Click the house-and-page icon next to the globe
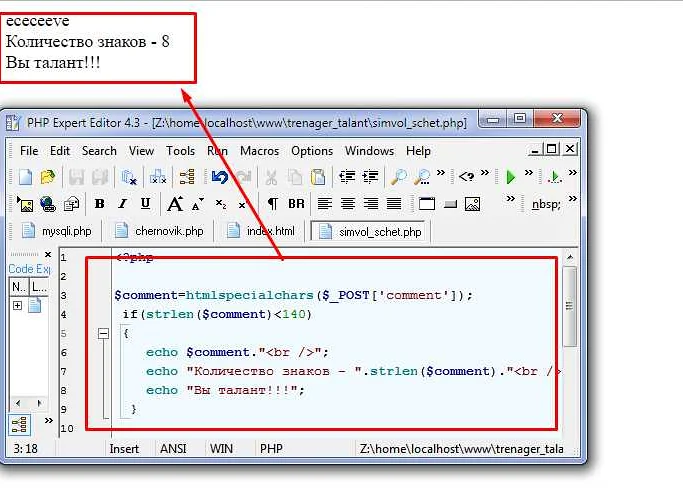Viewport: 683px width, 489px height. (x=71, y=204)
